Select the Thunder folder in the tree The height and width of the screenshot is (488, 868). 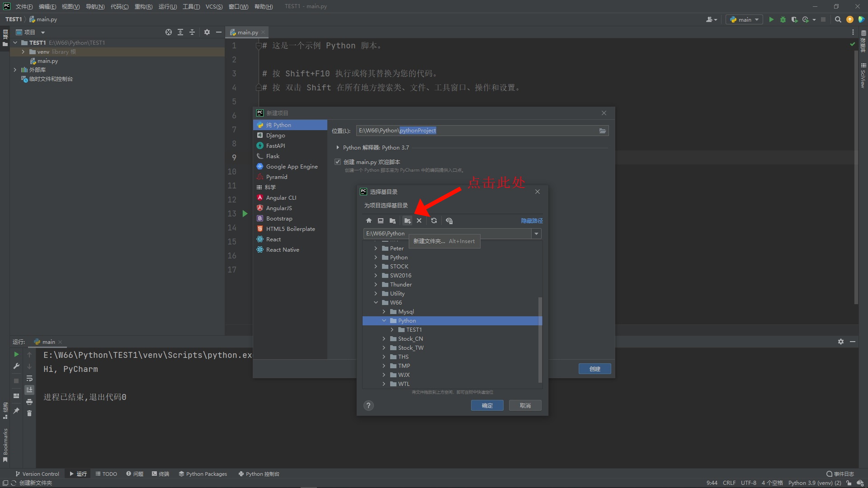(x=401, y=284)
